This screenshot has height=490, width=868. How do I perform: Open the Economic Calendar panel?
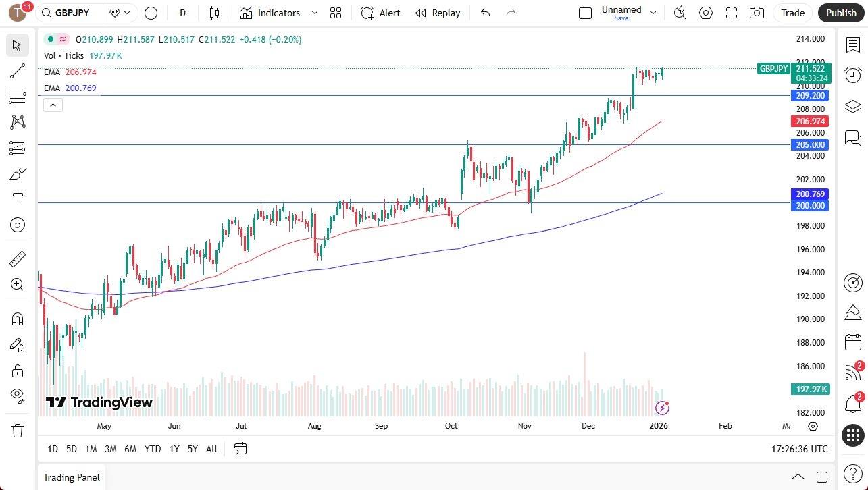[x=852, y=342]
